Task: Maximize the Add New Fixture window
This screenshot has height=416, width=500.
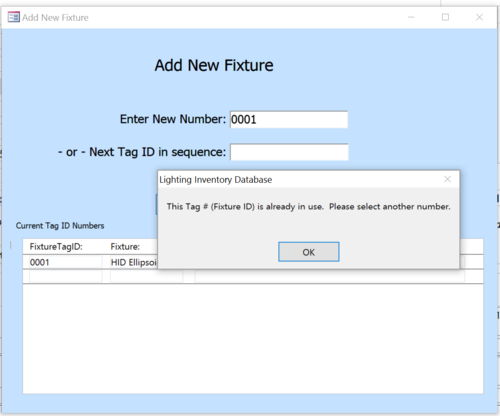Action: [x=445, y=17]
